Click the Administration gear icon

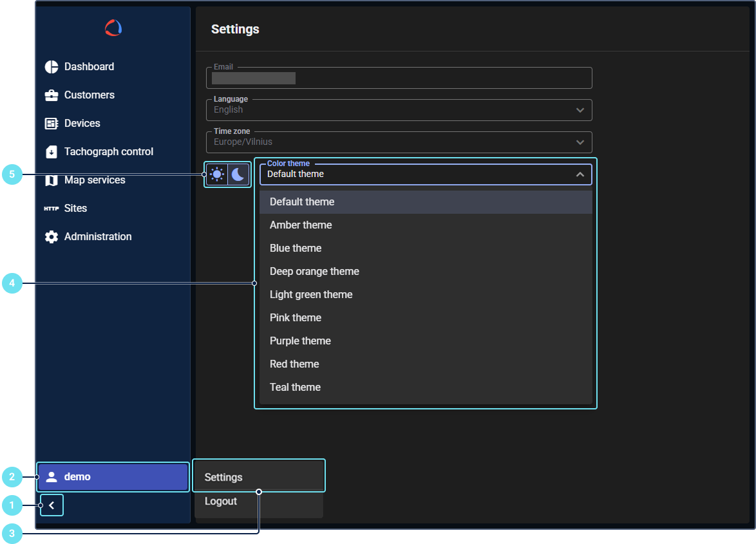(52, 237)
